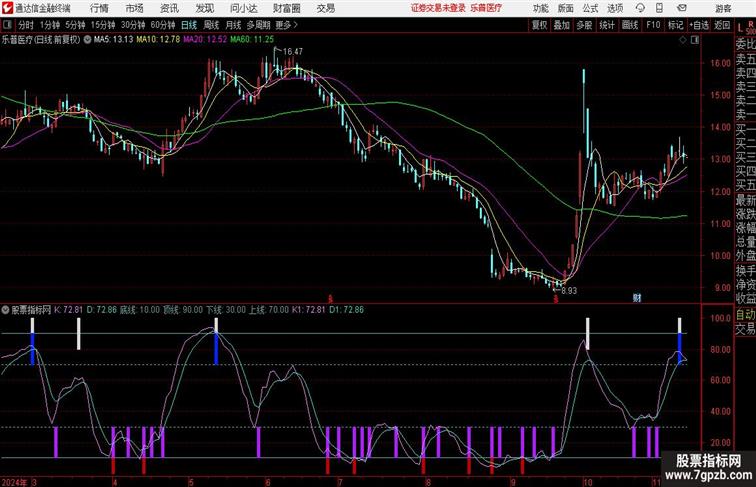Screen dimensions: 756x487
Task: Click the 16.47 high price label
Action: tap(293, 51)
